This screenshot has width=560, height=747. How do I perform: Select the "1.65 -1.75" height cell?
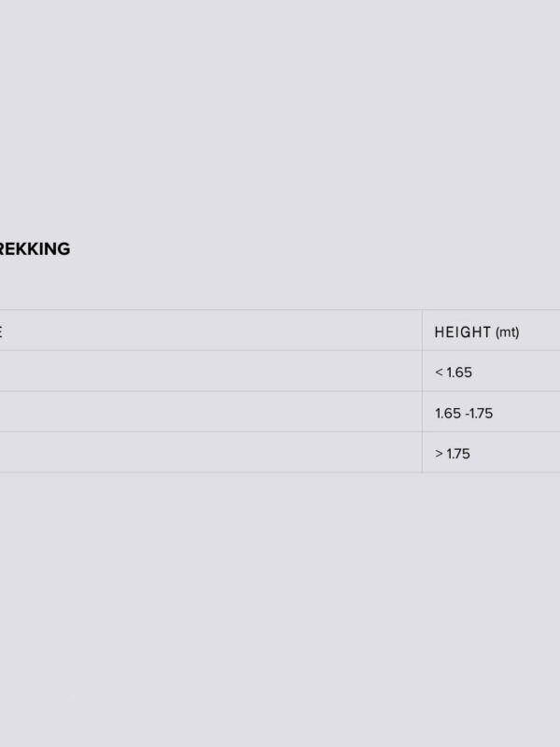(491, 412)
